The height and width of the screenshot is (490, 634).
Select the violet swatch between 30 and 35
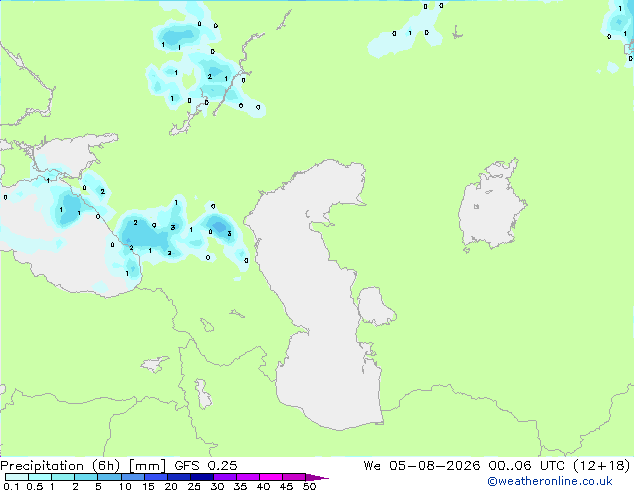225,477
